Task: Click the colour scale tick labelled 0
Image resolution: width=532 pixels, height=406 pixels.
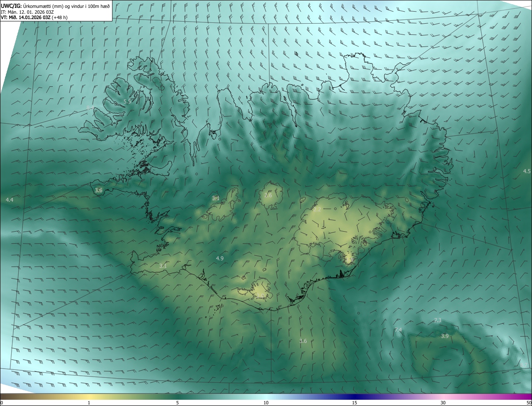Action: click(2, 403)
